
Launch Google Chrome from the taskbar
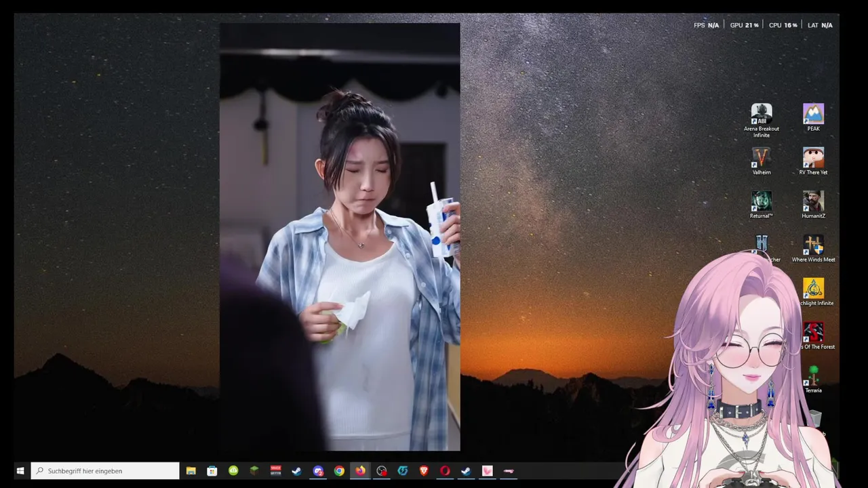339,471
